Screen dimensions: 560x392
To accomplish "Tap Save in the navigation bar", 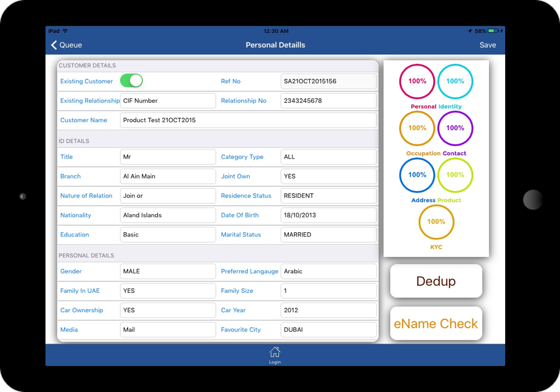I will 487,45.
